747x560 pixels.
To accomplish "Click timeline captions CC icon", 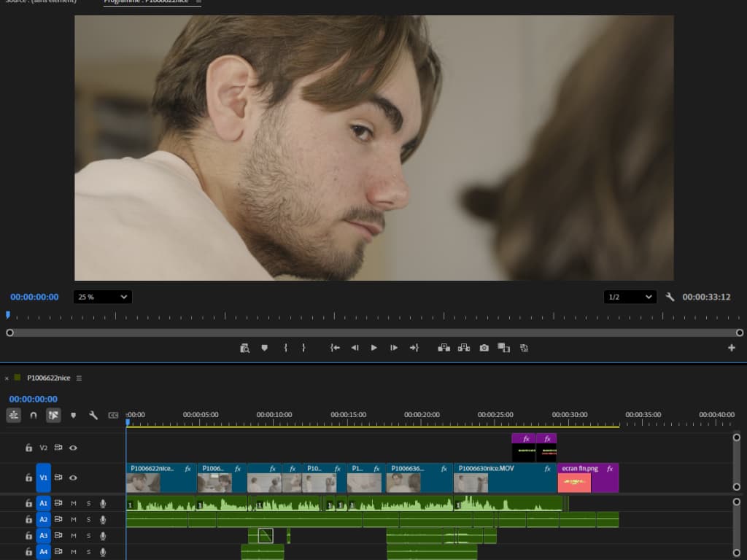I will pos(113,415).
